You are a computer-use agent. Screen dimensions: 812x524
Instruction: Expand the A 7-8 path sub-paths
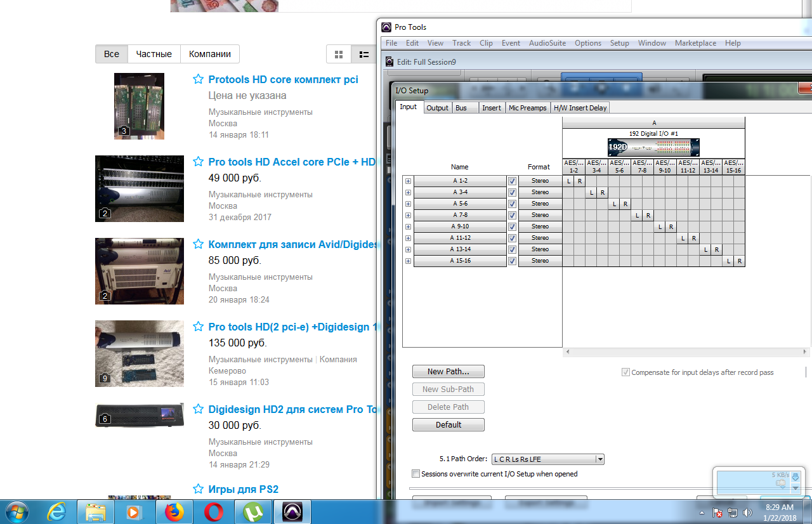click(408, 215)
